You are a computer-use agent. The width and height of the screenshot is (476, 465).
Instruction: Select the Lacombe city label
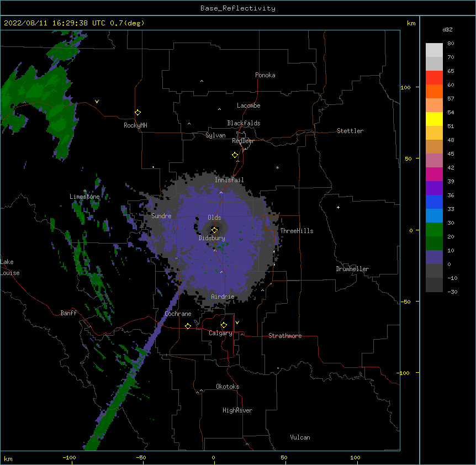coord(248,105)
